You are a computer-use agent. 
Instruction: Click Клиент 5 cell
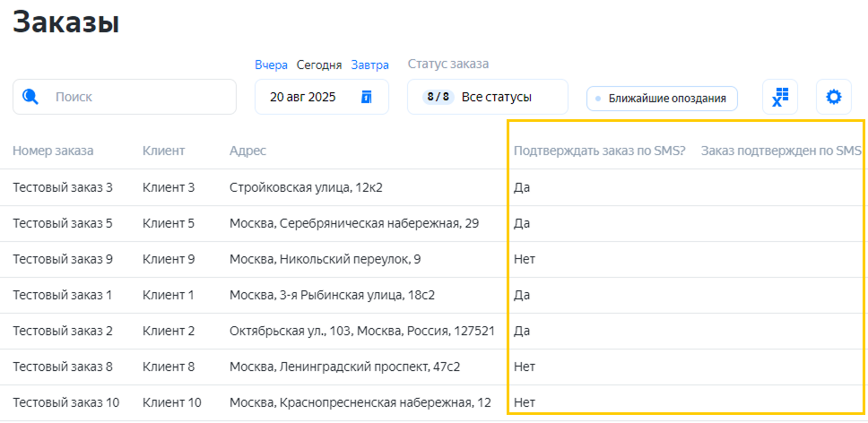click(x=169, y=223)
